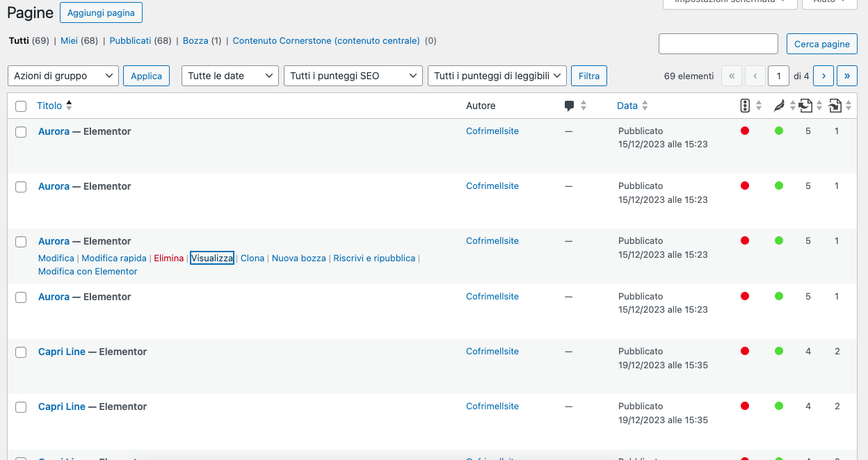The width and height of the screenshot is (868, 460).
Task: Open Modifica rapida for the Aurora page
Action: tap(114, 258)
